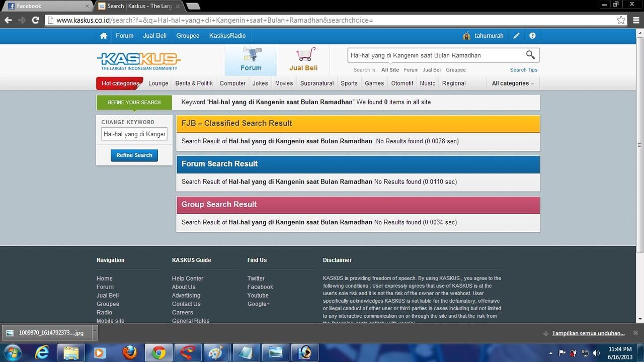Image resolution: width=644 pixels, height=362 pixels.
Task: Click Forum in top blue navigation
Action: 125,36
